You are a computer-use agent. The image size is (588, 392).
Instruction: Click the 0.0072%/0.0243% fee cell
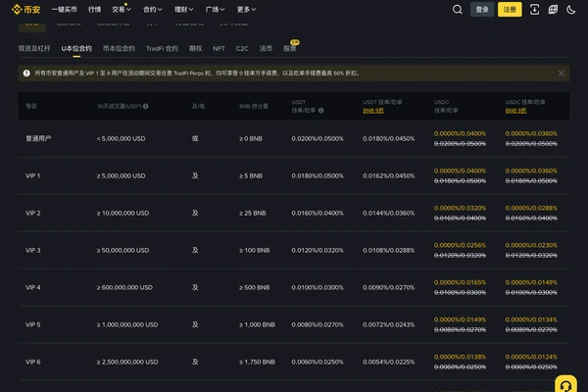[388, 324]
